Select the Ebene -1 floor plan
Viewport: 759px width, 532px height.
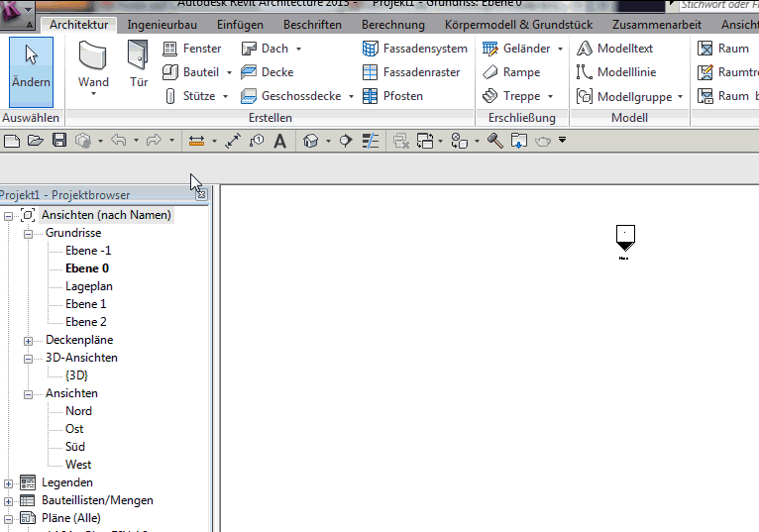tap(88, 251)
